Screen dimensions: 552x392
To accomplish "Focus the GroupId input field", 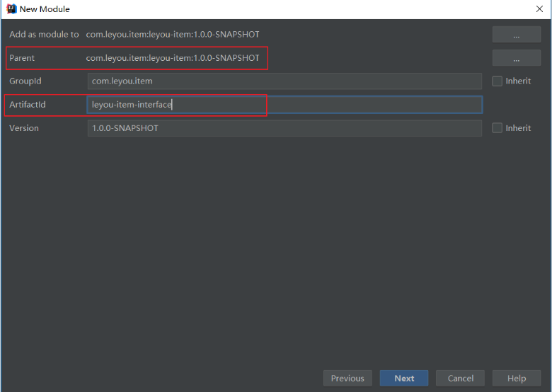I will tap(284, 81).
